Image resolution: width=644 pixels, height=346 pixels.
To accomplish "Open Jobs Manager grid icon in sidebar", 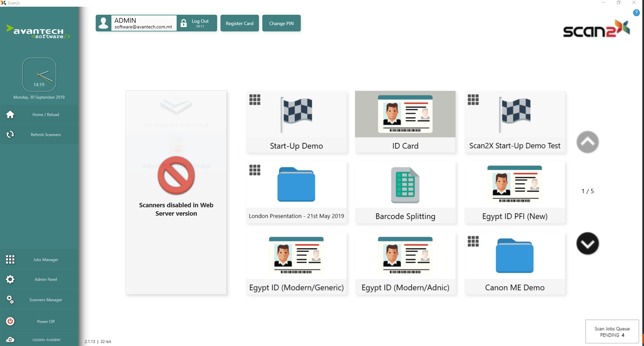I will 10,259.
